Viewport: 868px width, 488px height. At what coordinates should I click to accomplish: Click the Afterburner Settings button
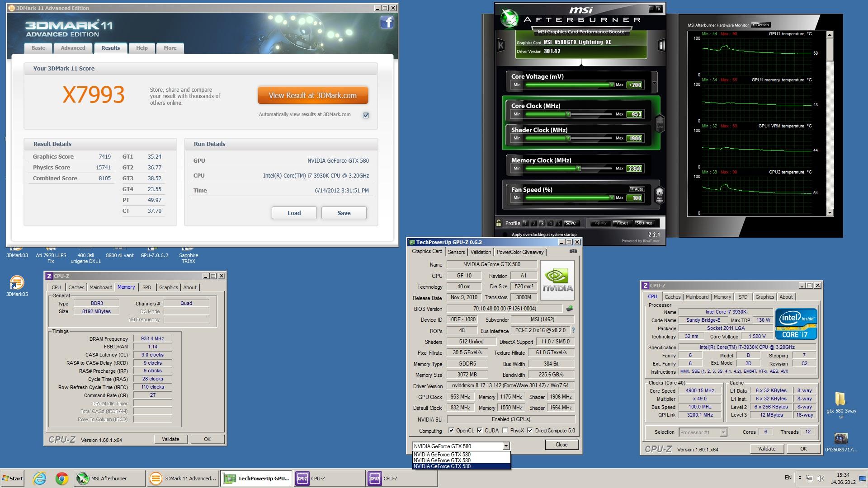644,223
